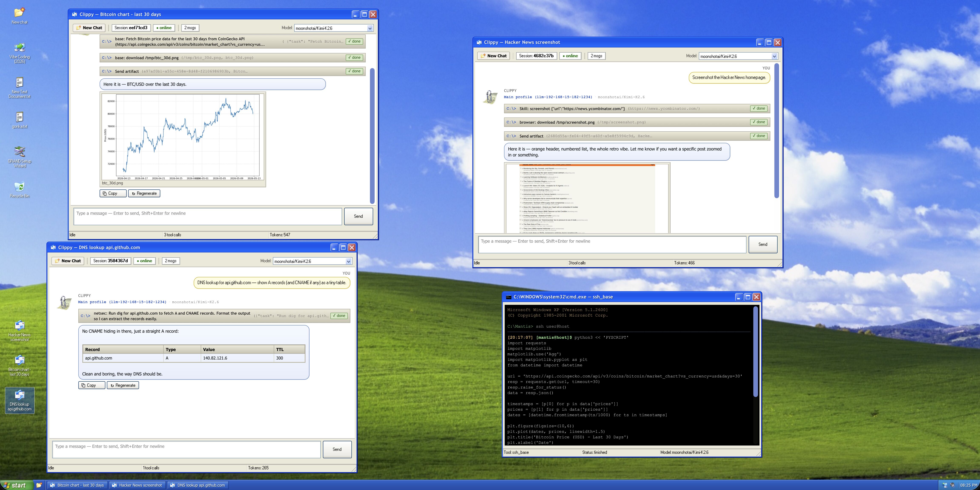Click the quick launch folder icon in taskbar
Screen dimensions: 980x490
tap(39, 485)
